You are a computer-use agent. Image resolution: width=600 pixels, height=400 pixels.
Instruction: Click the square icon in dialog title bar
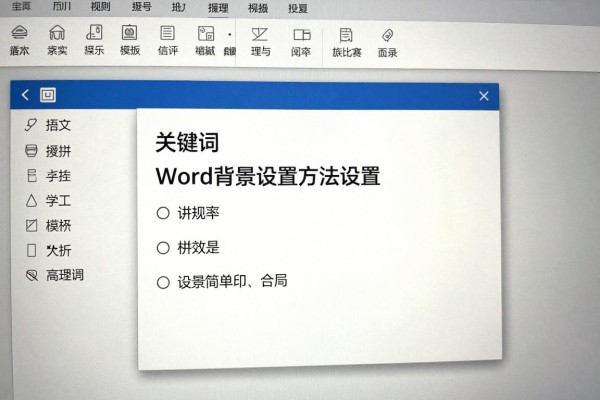(x=48, y=95)
